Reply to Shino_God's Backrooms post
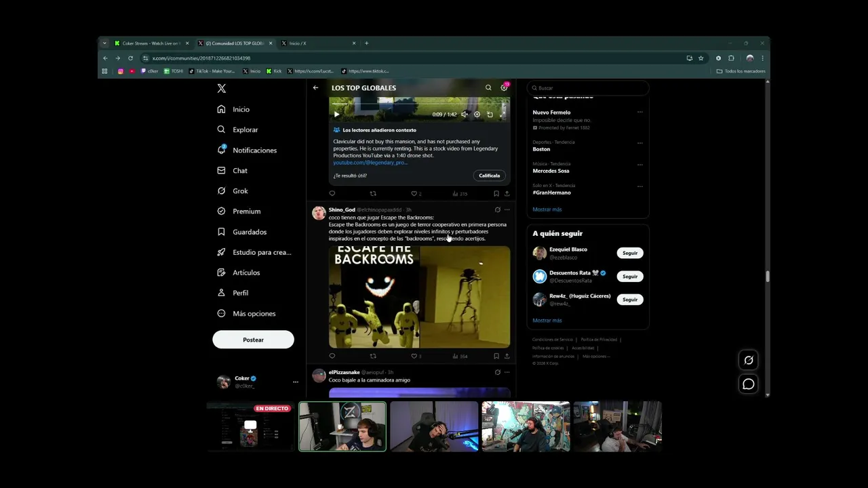The height and width of the screenshot is (488, 868). 332,356
